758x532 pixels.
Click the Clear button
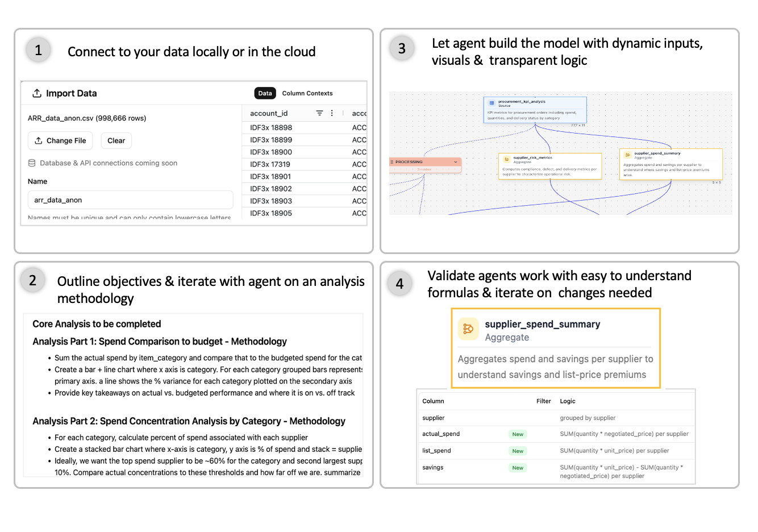pyautogui.click(x=116, y=140)
